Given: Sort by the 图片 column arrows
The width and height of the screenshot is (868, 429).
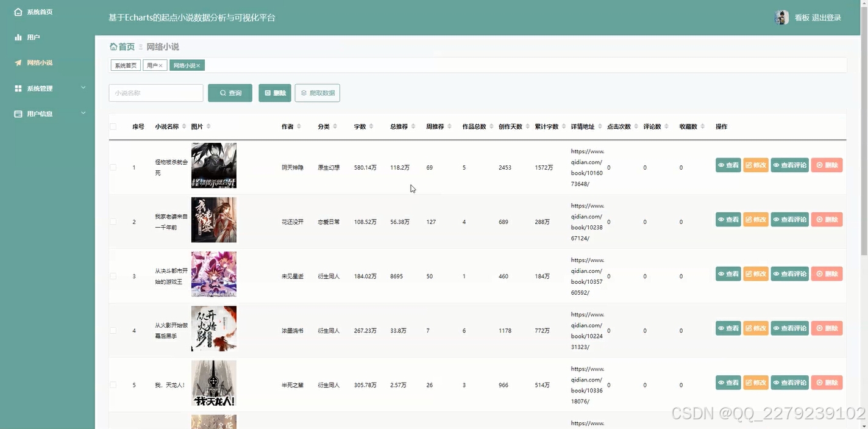Looking at the screenshot, I should pyautogui.click(x=208, y=126).
